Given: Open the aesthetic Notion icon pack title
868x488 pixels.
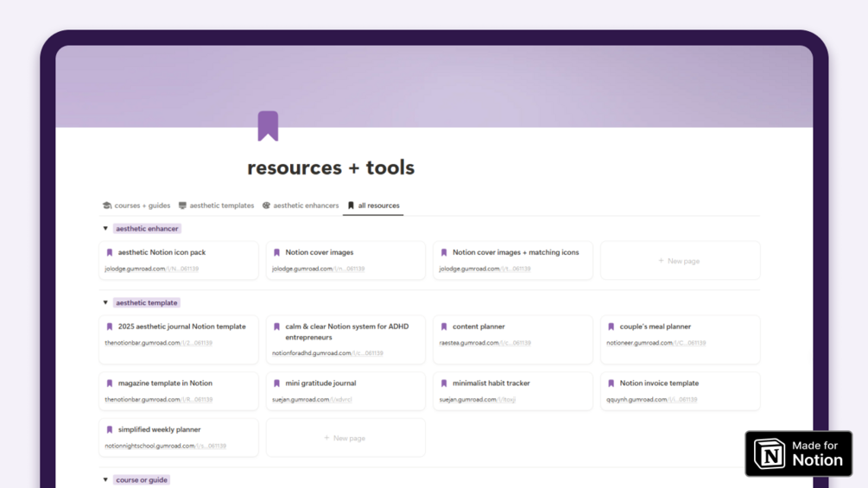Looking at the screenshot, I should [162, 252].
